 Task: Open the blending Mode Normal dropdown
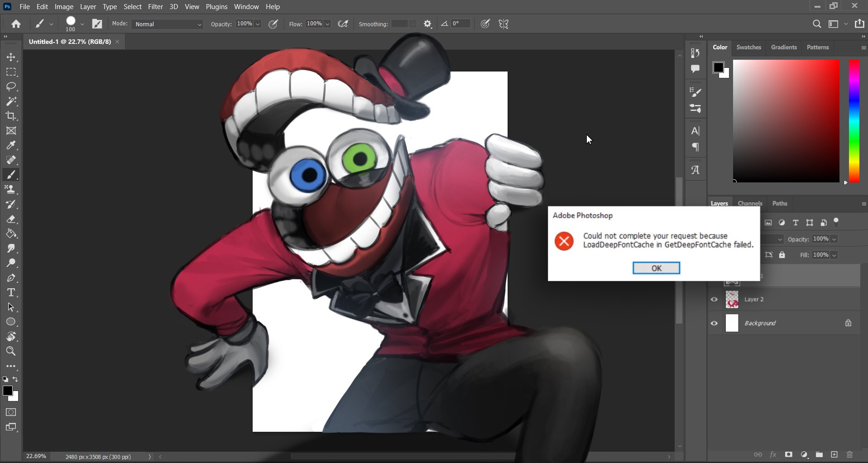click(x=167, y=24)
